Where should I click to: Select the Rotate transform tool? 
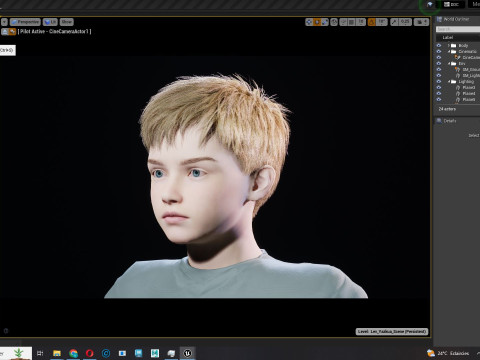coord(317,22)
